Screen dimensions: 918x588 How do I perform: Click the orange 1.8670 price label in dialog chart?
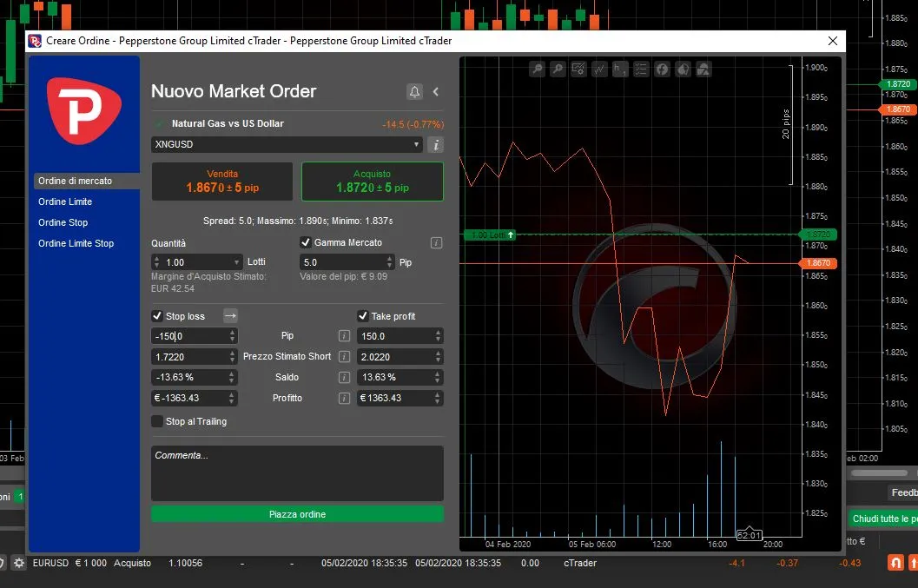coord(818,263)
